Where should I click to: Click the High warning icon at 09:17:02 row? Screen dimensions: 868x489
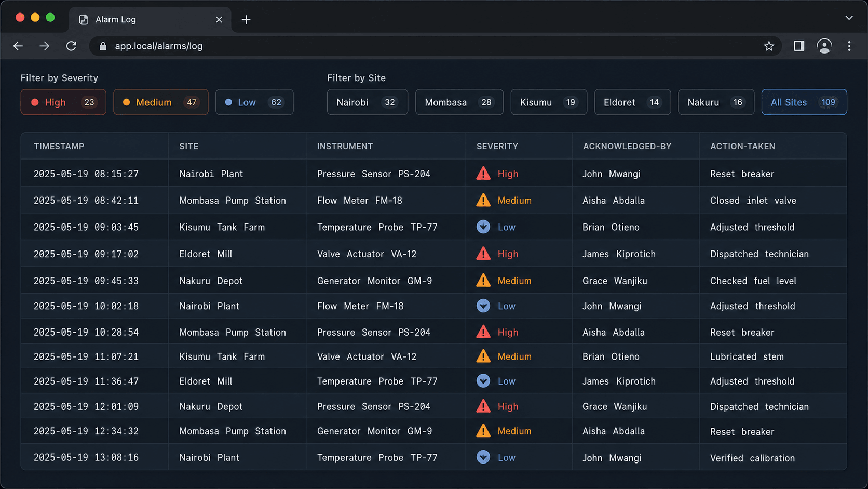coord(483,254)
